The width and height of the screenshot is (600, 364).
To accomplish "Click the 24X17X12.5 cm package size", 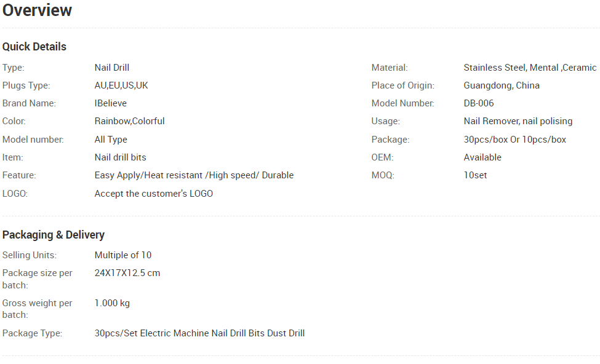I will (x=127, y=273).
